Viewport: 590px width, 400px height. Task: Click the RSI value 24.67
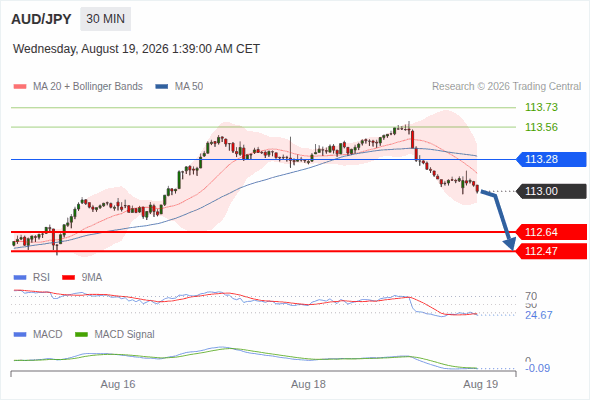click(x=539, y=315)
